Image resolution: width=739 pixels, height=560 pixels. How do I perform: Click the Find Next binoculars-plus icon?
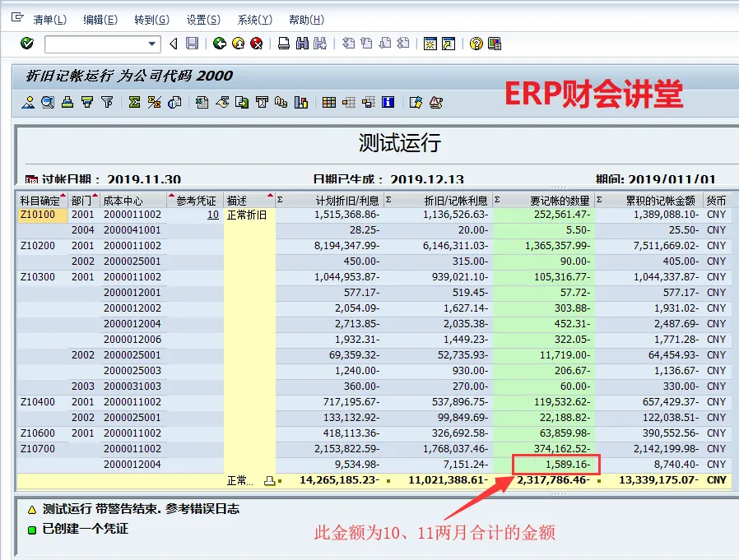click(320, 44)
